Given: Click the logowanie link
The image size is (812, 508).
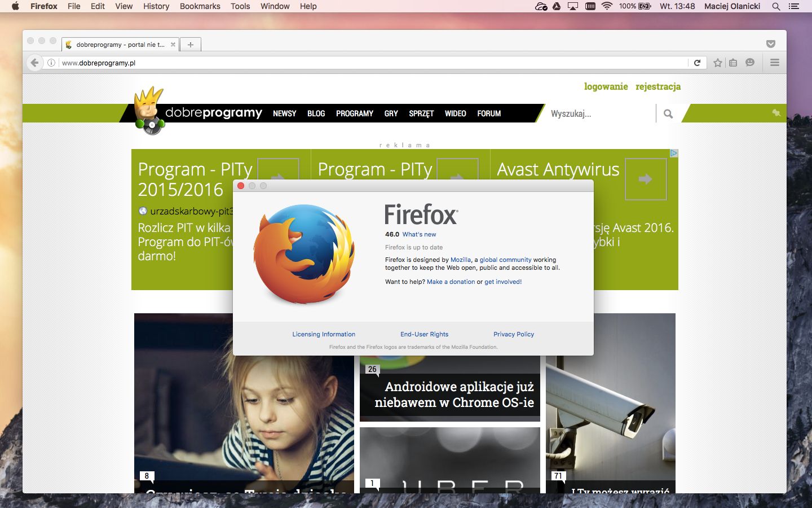Looking at the screenshot, I should 606,86.
